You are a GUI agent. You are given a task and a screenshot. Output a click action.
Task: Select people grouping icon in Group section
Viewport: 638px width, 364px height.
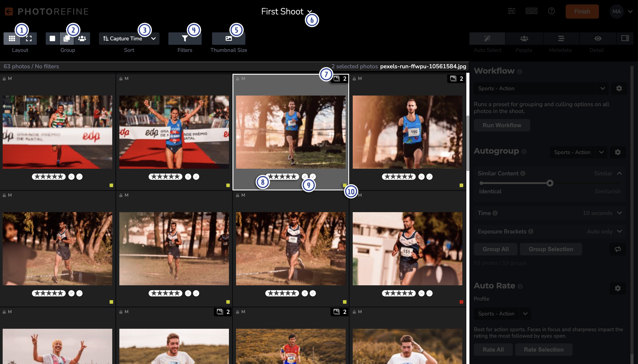tap(82, 39)
